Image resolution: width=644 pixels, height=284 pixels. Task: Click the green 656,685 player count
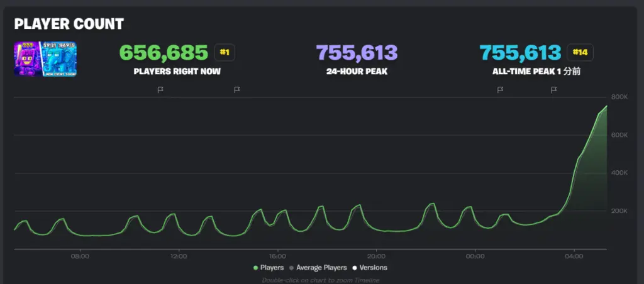tap(164, 52)
